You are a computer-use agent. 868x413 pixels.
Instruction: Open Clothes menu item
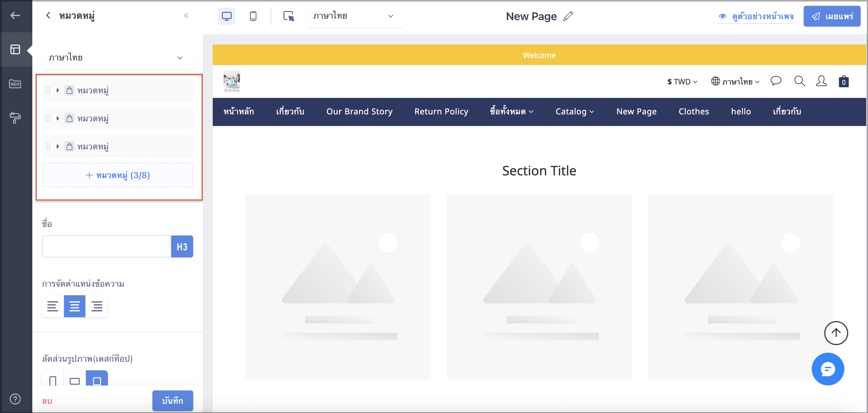point(693,112)
